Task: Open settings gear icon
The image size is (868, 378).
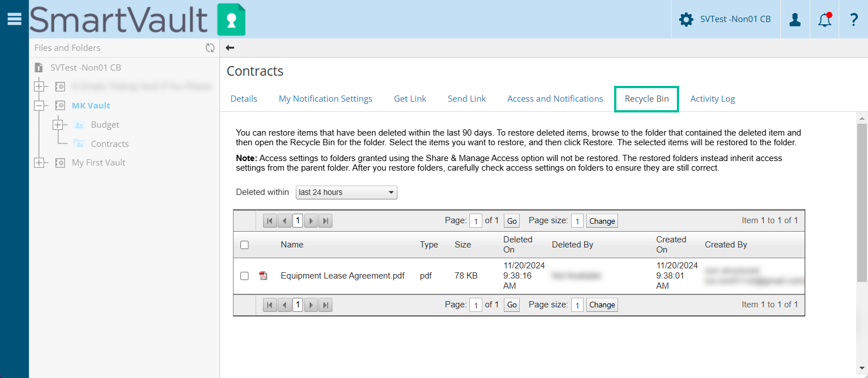Action: click(686, 20)
